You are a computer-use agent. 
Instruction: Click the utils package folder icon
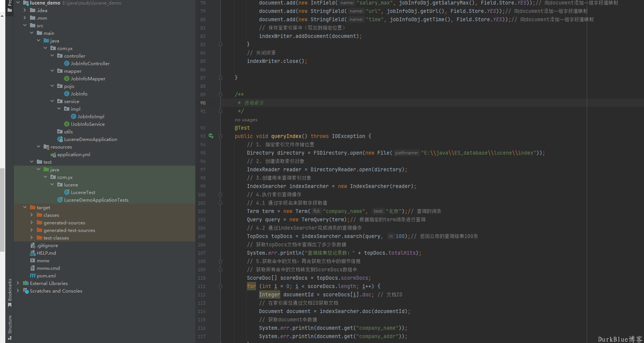point(60,132)
